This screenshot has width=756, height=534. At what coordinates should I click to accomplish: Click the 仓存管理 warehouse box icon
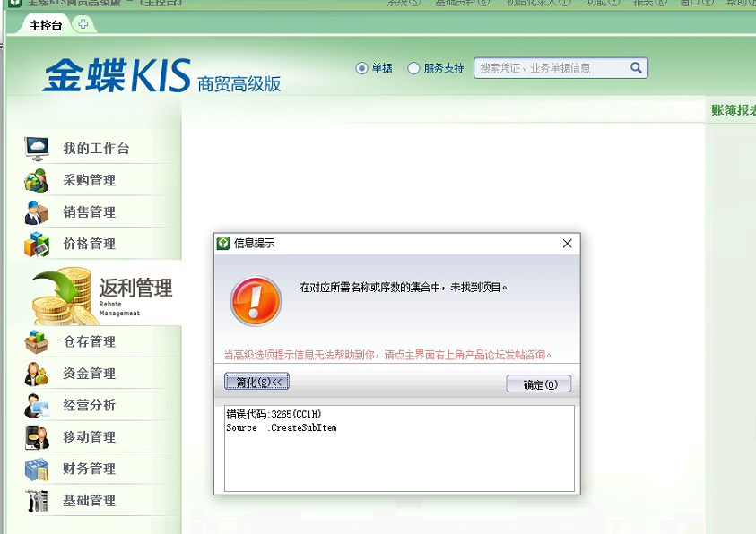pos(37,342)
